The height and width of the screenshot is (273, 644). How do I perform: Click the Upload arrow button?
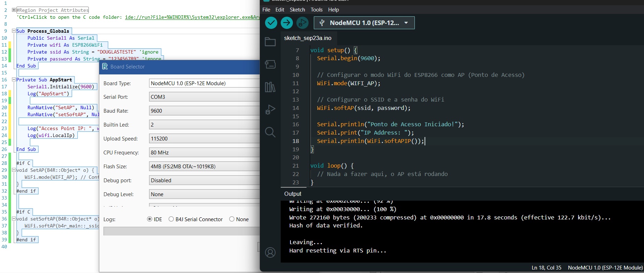click(287, 23)
